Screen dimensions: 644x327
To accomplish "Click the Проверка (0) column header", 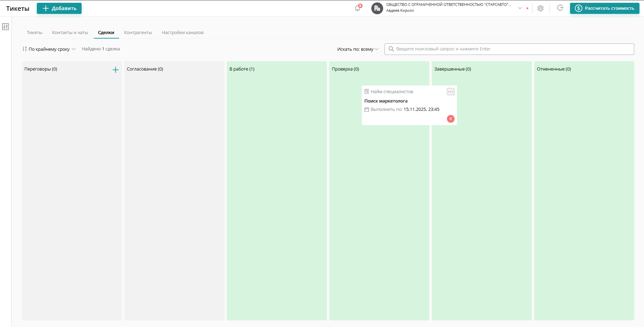I will pyautogui.click(x=345, y=69).
